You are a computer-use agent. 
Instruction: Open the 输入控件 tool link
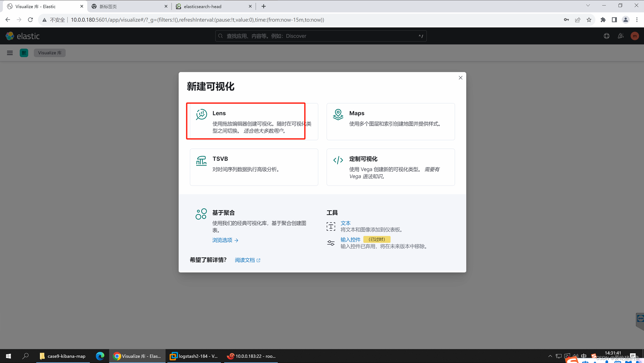tap(350, 239)
